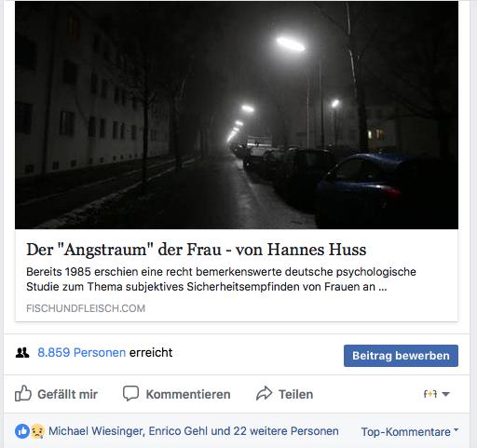Click the Beitrag bewerben button
This screenshot has height=448, width=477.
point(401,356)
